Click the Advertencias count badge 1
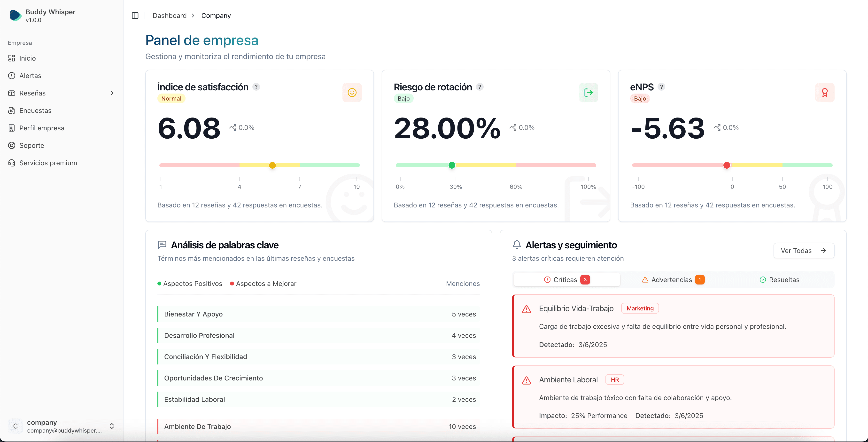The width and height of the screenshot is (868, 442). [700, 279]
